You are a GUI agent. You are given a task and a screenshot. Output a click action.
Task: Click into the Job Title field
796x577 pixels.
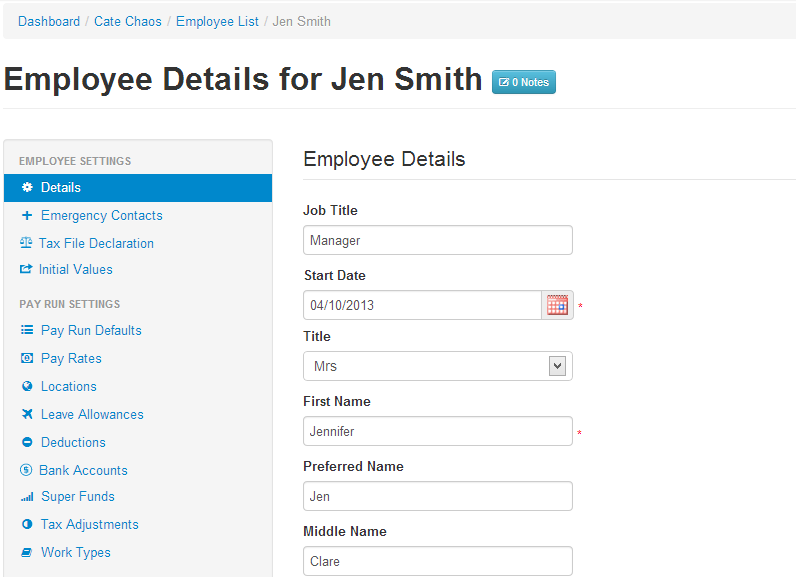pyautogui.click(x=437, y=240)
